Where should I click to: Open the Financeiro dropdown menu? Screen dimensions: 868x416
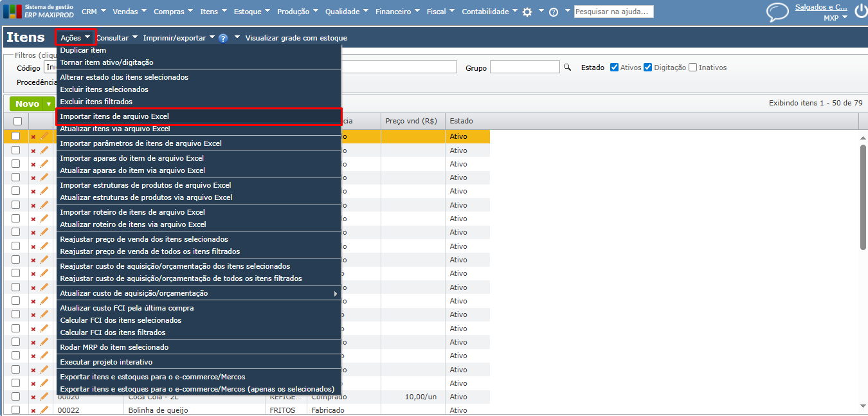point(397,12)
